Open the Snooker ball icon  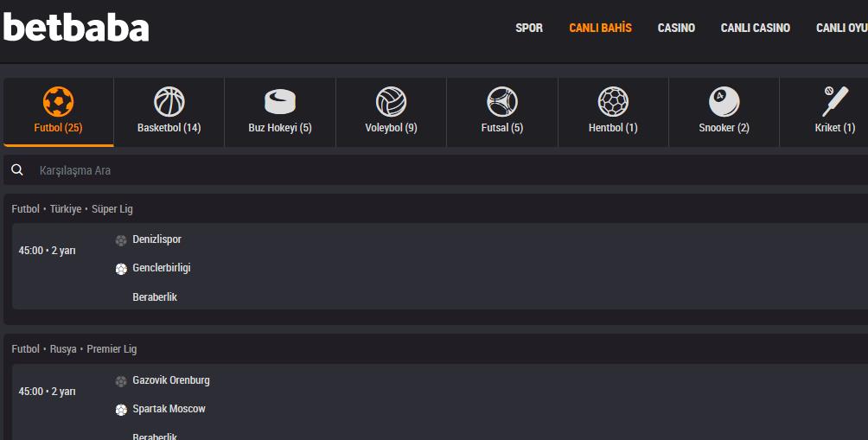724,102
